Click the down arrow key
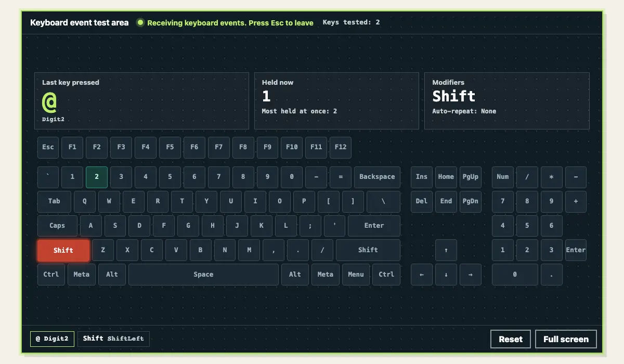This screenshot has height=364, width=624. (x=446, y=275)
